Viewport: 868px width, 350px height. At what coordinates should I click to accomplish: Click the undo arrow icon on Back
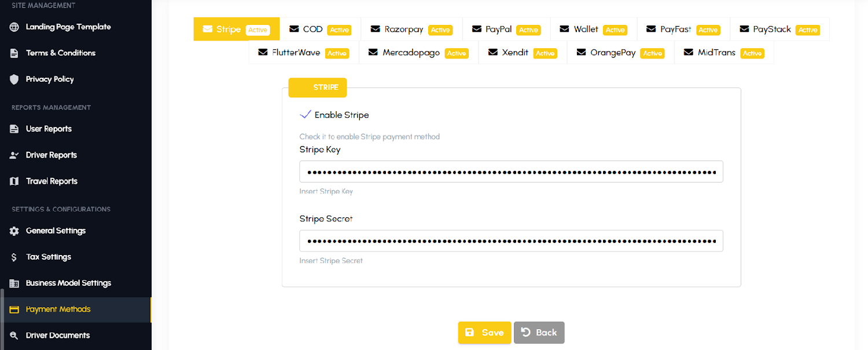coord(525,332)
